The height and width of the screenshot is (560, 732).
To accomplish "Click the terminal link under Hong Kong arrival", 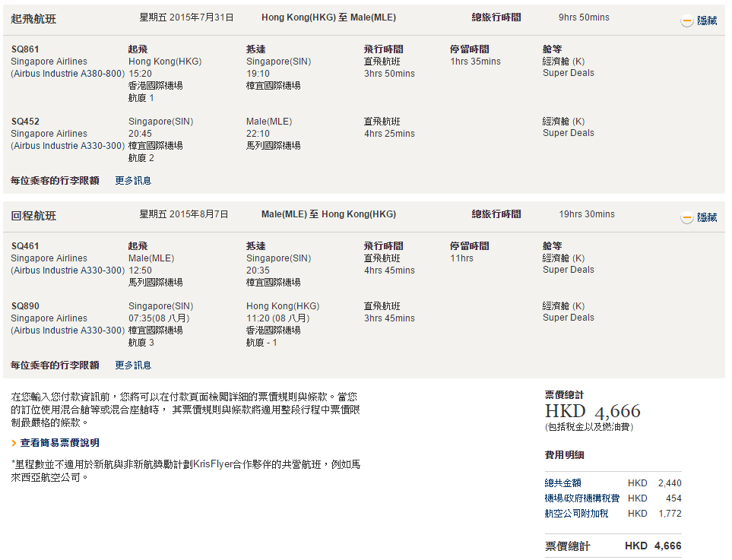I will click(274, 343).
